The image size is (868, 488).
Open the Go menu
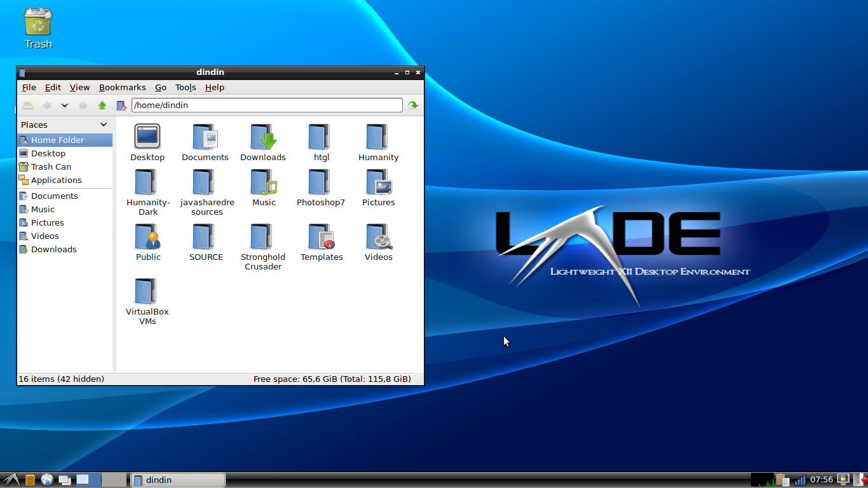(x=161, y=88)
